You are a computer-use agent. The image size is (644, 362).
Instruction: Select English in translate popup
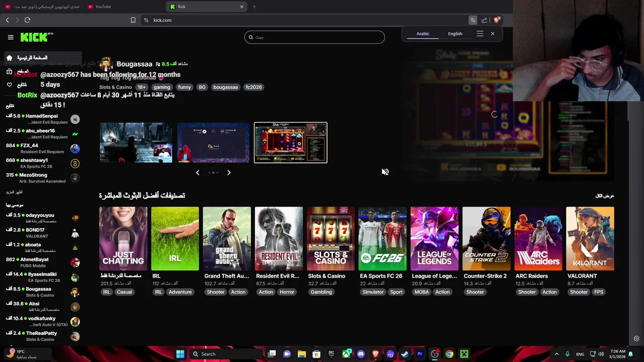(x=455, y=34)
